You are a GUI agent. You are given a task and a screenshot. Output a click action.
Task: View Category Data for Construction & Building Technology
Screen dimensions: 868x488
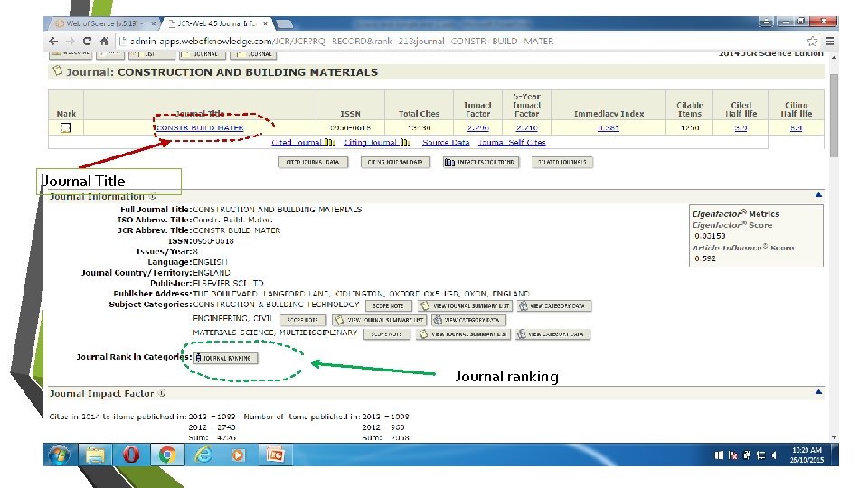point(554,306)
